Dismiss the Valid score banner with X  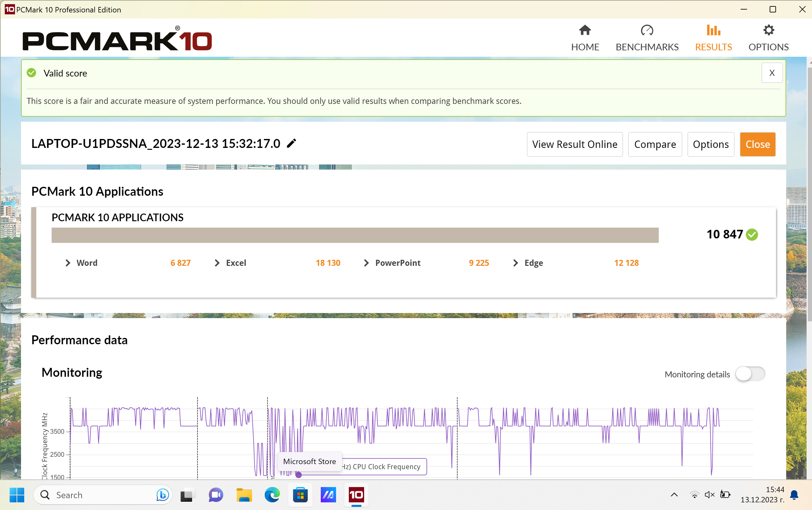point(772,73)
